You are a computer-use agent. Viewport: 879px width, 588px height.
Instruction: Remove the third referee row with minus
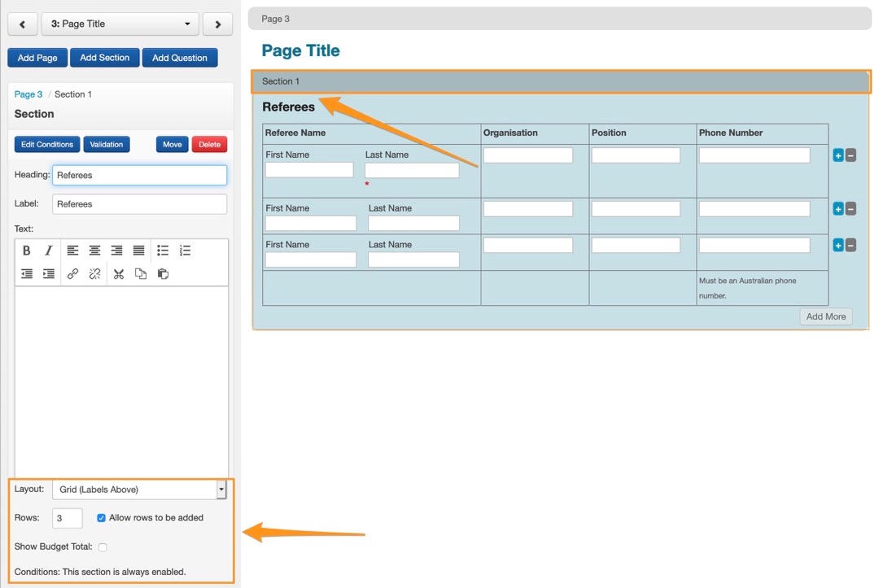click(851, 246)
